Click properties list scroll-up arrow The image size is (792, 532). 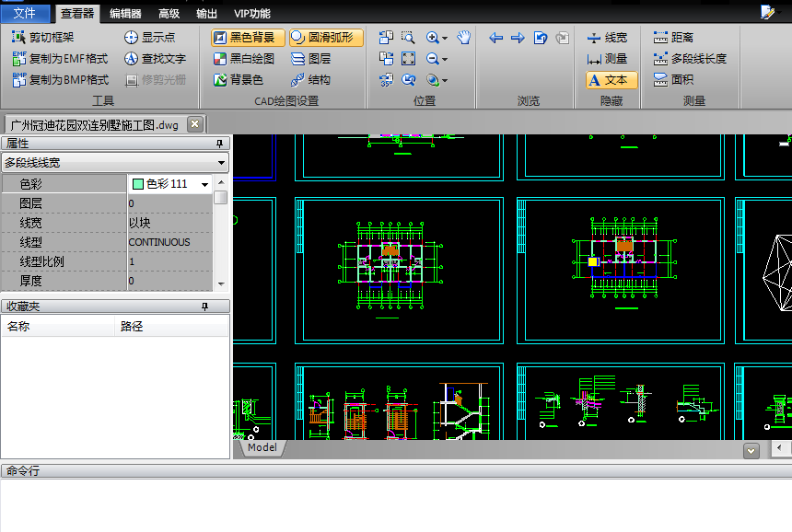pos(221,181)
